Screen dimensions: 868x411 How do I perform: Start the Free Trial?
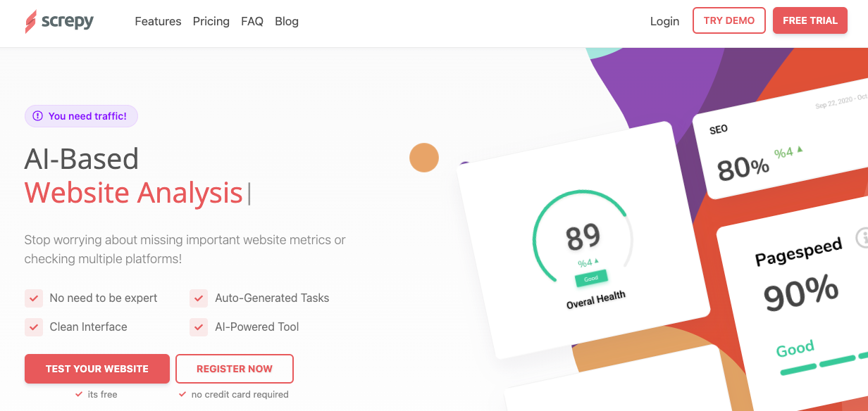pos(810,20)
